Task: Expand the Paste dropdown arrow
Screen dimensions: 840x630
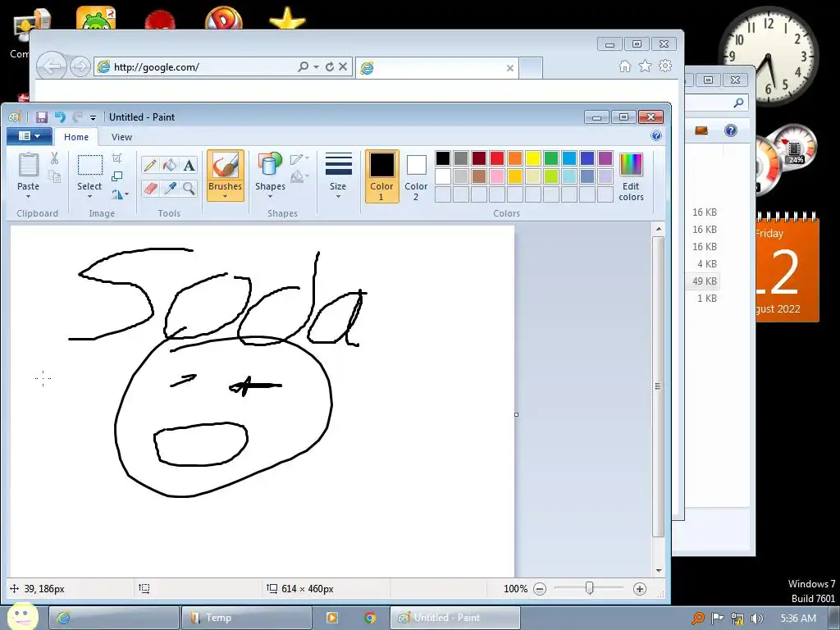Action: 28,197
